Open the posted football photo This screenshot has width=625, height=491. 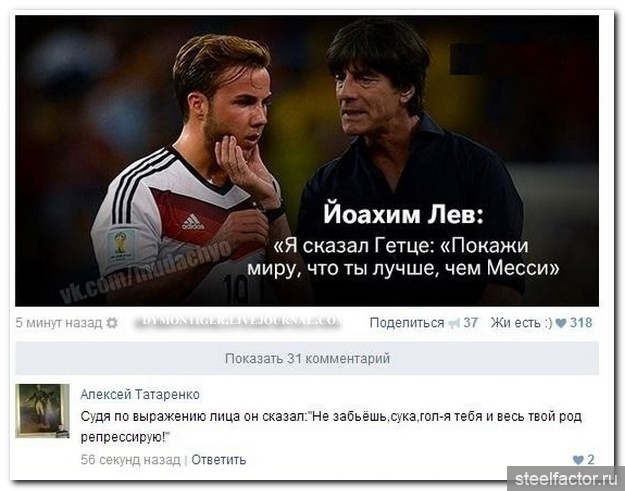(307, 161)
